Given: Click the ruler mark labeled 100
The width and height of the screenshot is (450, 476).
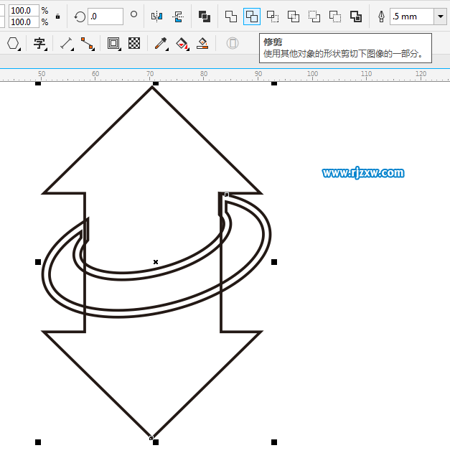Looking at the screenshot, I should [x=312, y=74].
